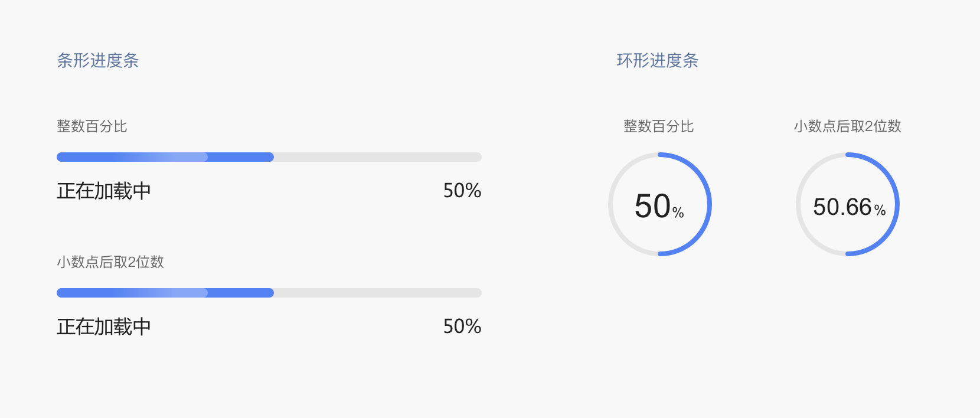Click the 环形进度条 section heading
Viewport: 980px width, 418px height.
pyautogui.click(x=657, y=60)
